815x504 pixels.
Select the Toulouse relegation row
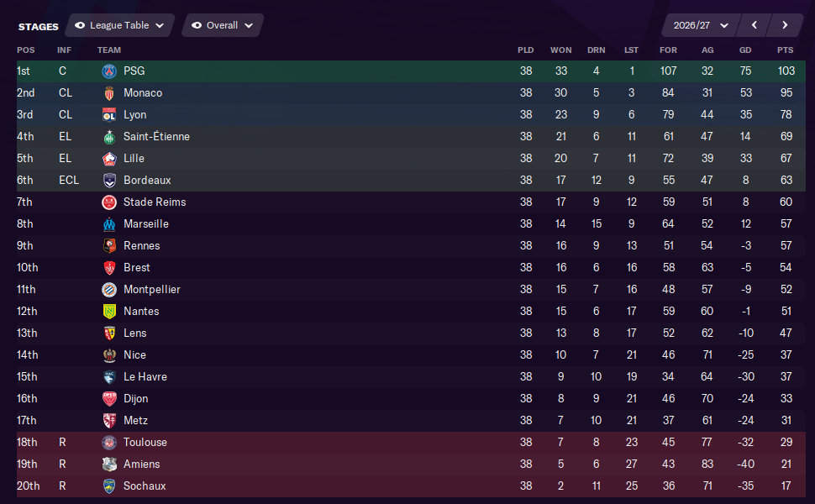[411, 442]
